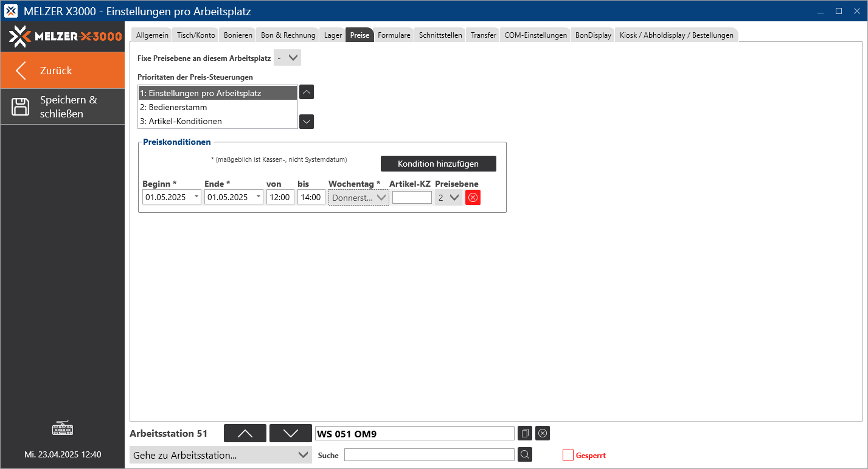Viewport: 868px width, 469px height.
Task: Select the Preise tab
Action: 359,35
